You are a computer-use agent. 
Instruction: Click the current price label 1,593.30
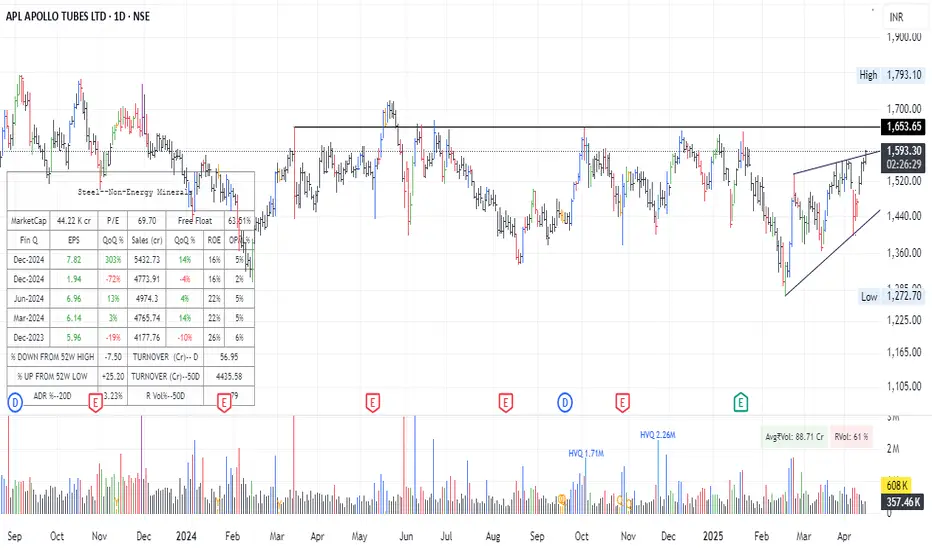[903, 151]
